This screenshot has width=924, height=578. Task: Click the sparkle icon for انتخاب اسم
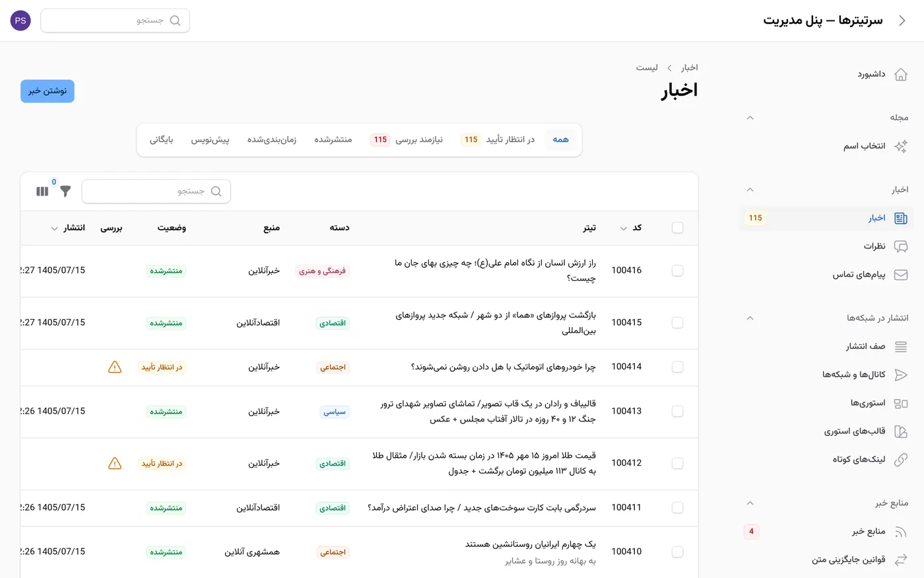900,146
